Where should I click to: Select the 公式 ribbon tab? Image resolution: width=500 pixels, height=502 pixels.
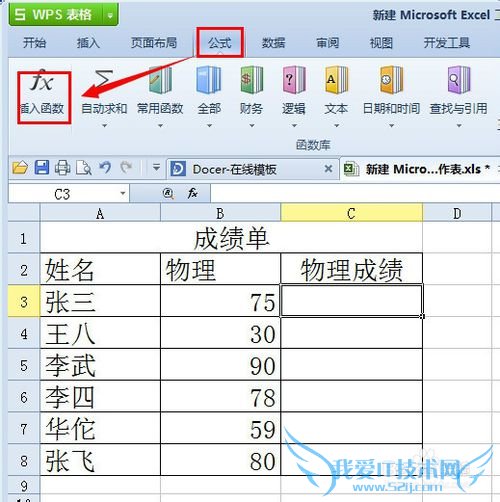[220, 43]
